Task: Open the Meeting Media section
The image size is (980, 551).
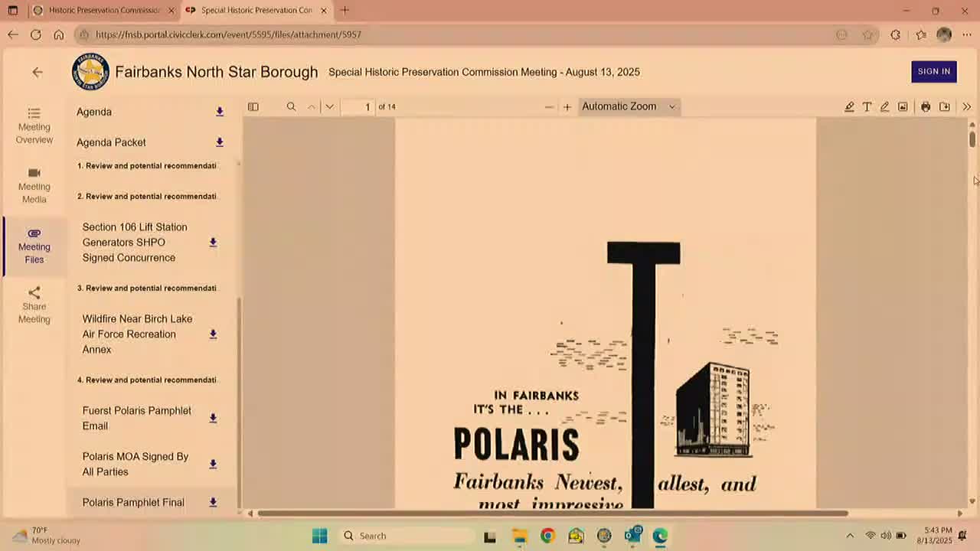Action: click(x=34, y=186)
